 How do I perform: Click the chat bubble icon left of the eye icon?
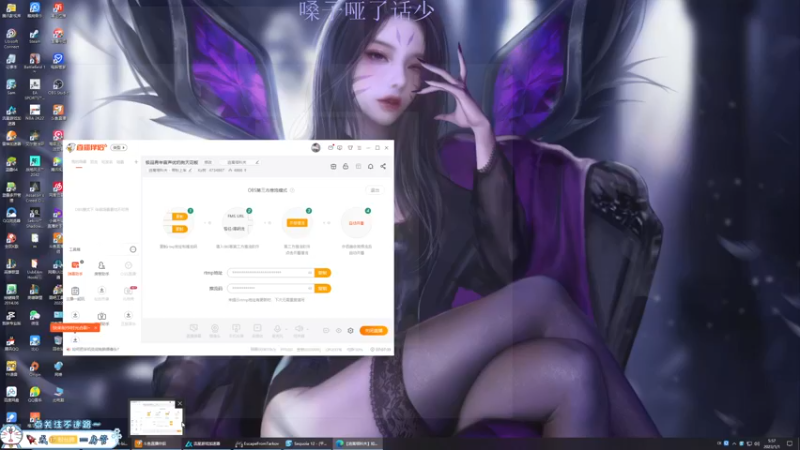tap(326, 331)
